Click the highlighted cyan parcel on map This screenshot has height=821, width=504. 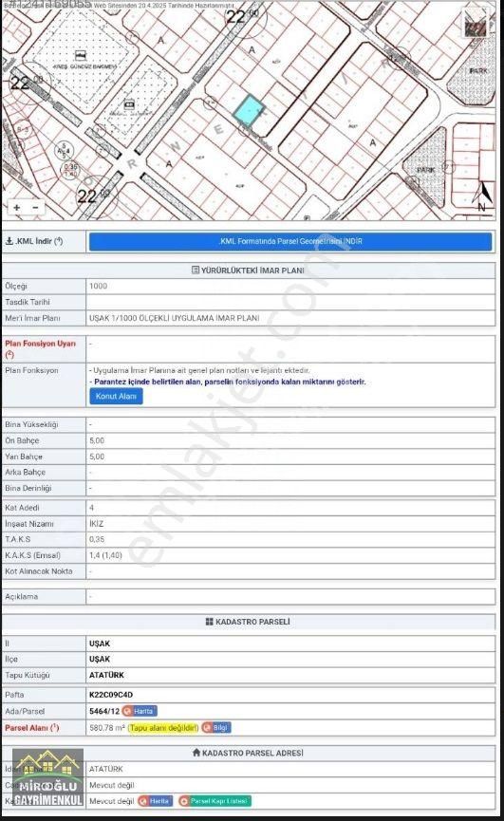pos(249,110)
